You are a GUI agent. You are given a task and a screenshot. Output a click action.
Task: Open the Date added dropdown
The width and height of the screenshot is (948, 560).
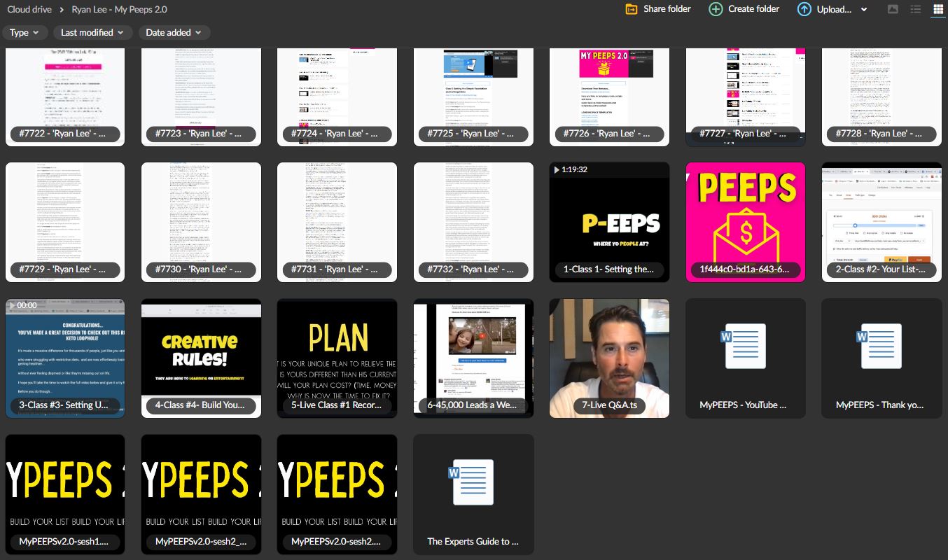click(x=174, y=32)
